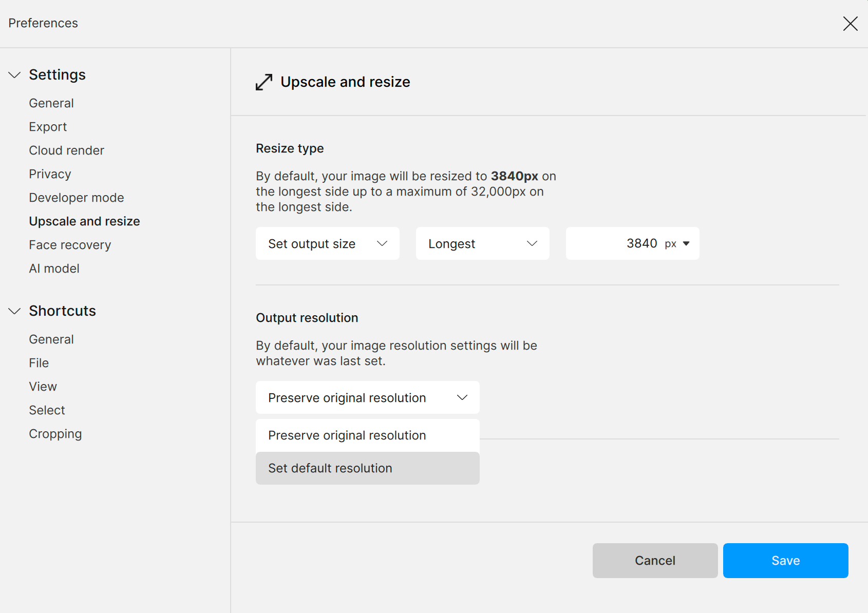This screenshot has height=613, width=868.
Task: Open Cropping shortcuts
Action: (x=55, y=434)
